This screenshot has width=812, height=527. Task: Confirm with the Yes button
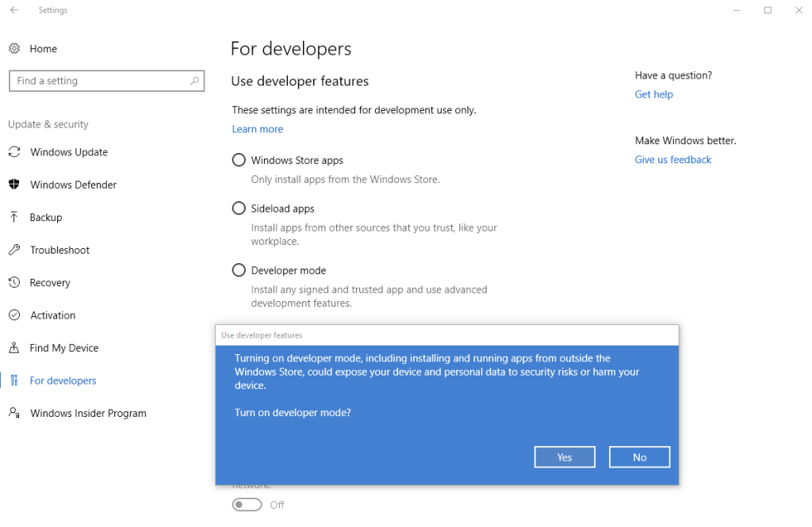565,457
